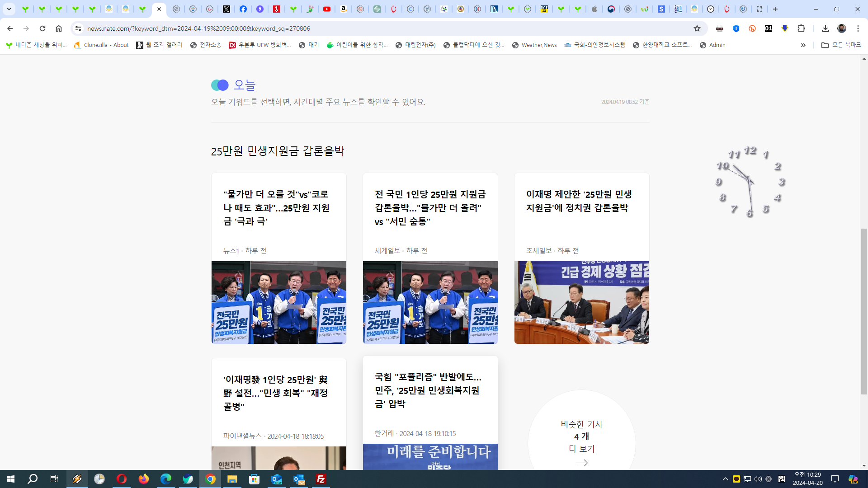This screenshot has width=868, height=488.
Task: Switch to the blue S icon tab
Action: point(661,9)
